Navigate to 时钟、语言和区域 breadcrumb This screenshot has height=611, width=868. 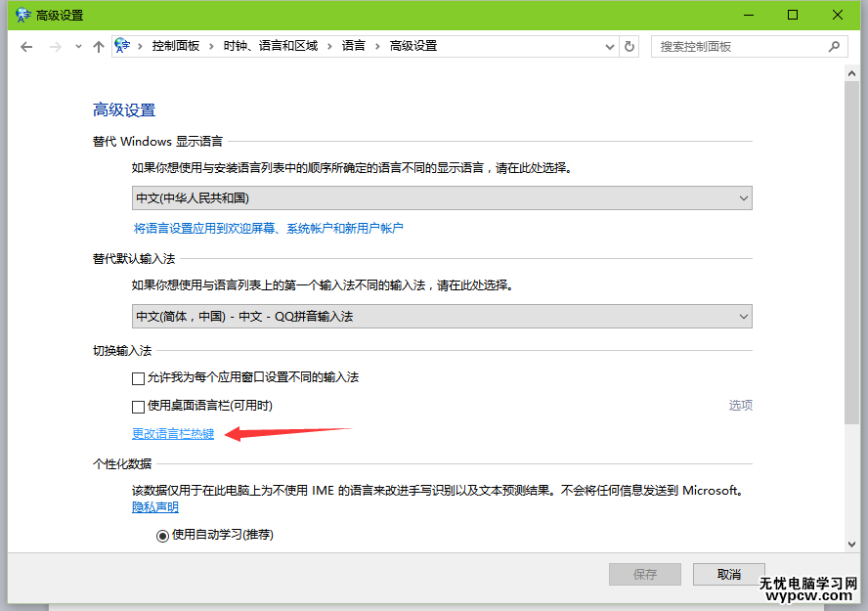[271, 46]
